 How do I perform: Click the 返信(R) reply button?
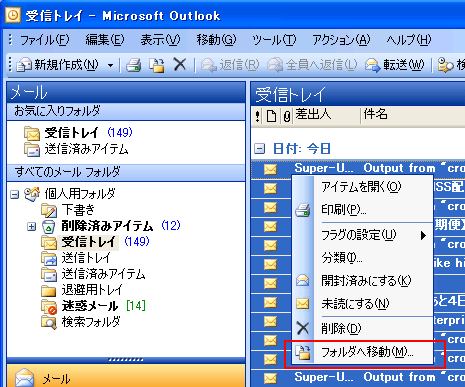click(x=230, y=65)
